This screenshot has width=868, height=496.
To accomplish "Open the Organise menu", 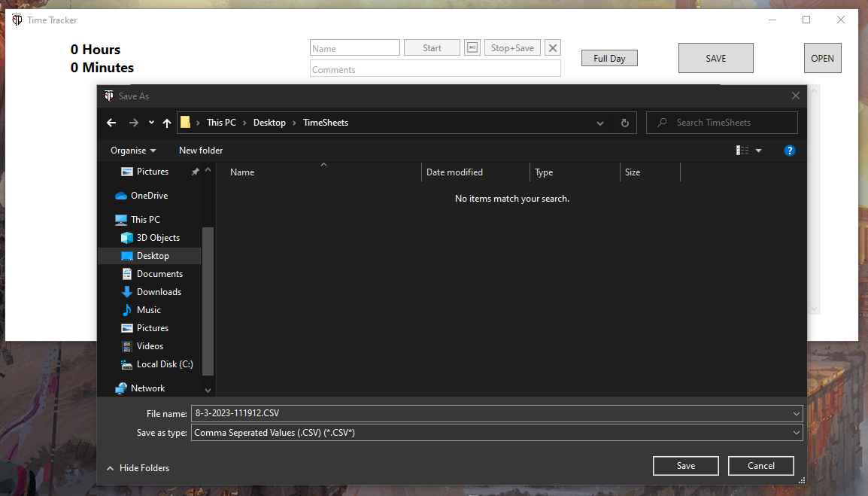I will pyautogui.click(x=133, y=151).
